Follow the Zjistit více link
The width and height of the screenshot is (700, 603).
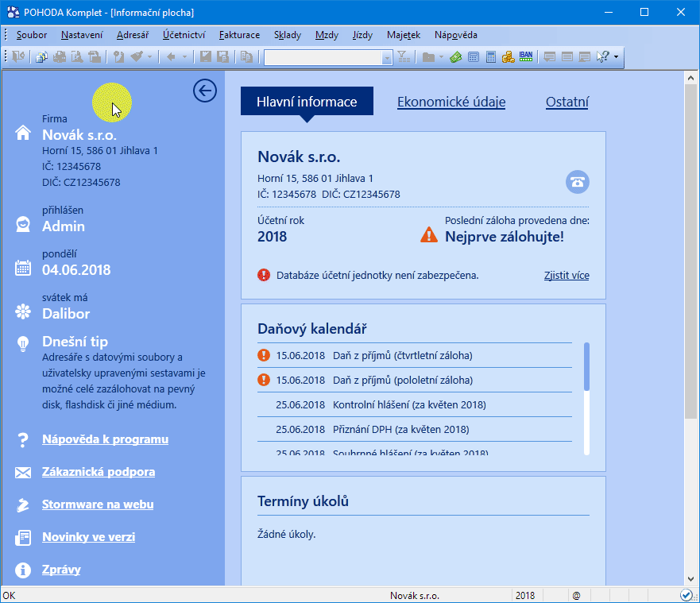[x=567, y=276]
